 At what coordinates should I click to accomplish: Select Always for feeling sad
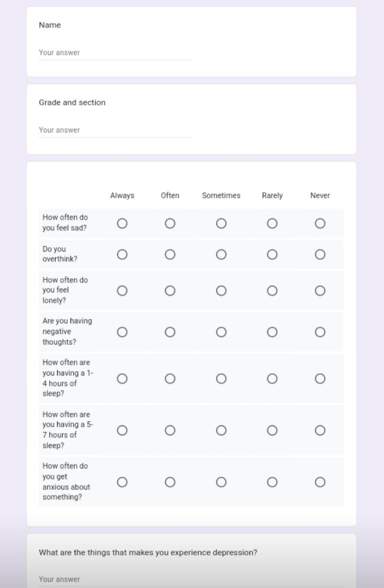(122, 223)
